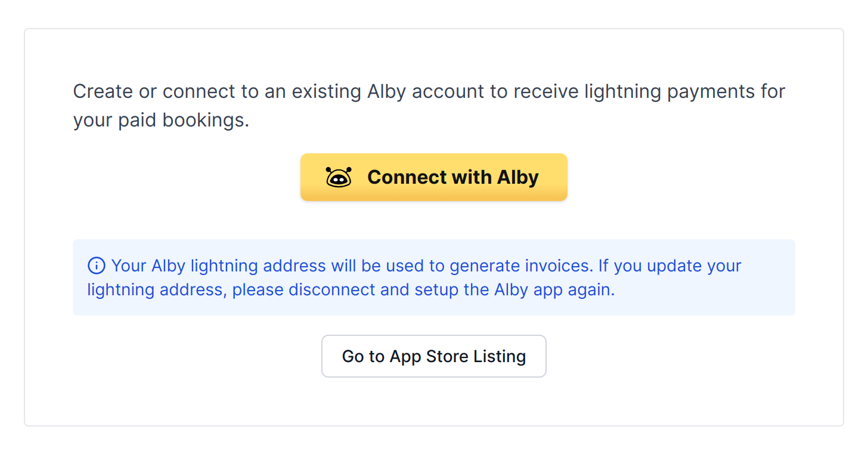Tap the Alby icon left of "Connect"
Screen dimensions: 868x454
point(339,177)
